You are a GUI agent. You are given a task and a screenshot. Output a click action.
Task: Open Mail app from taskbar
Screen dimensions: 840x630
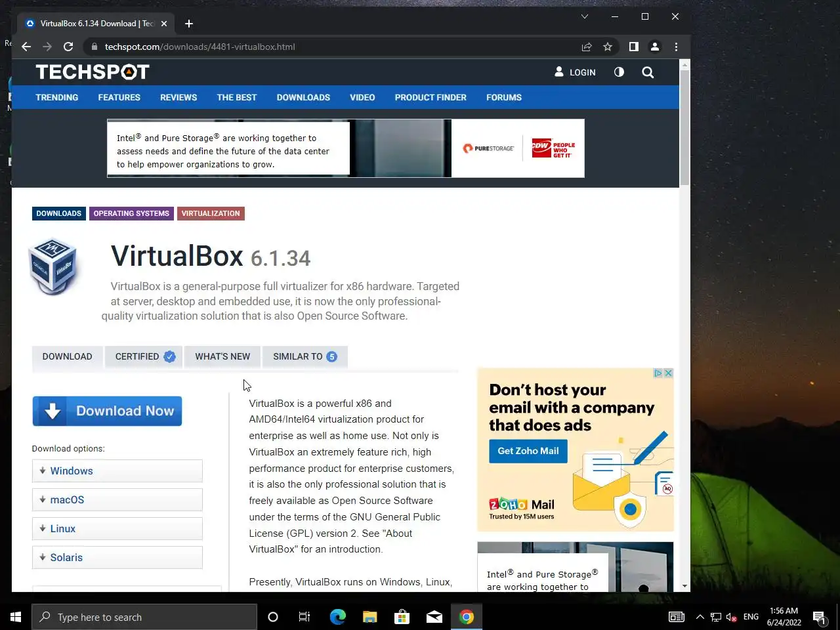tap(434, 617)
